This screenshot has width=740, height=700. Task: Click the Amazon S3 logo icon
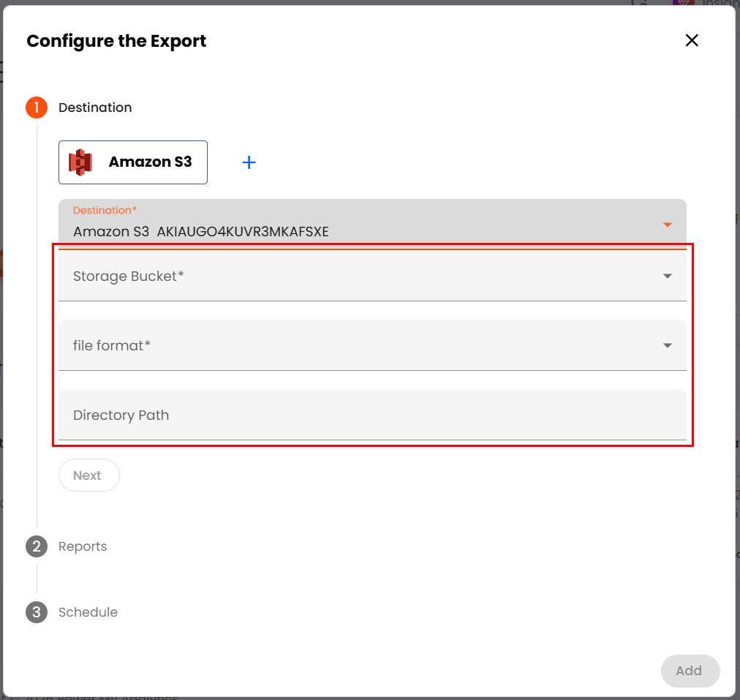(80, 162)
